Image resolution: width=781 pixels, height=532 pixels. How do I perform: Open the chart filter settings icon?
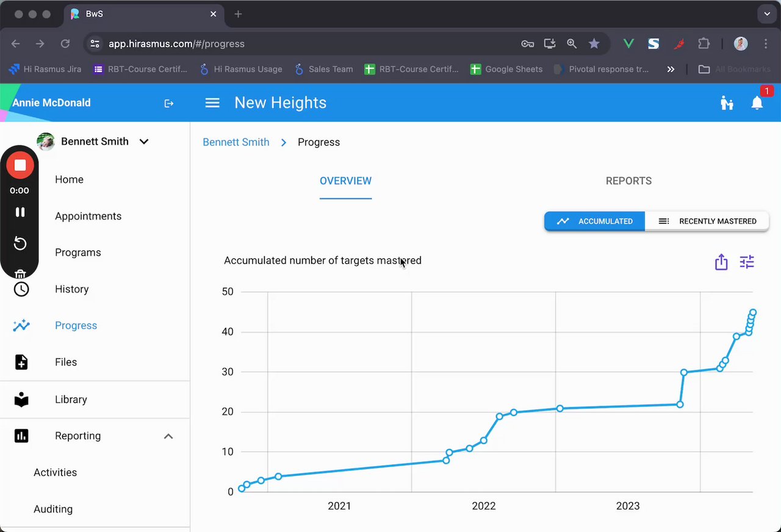click(747, 262)
